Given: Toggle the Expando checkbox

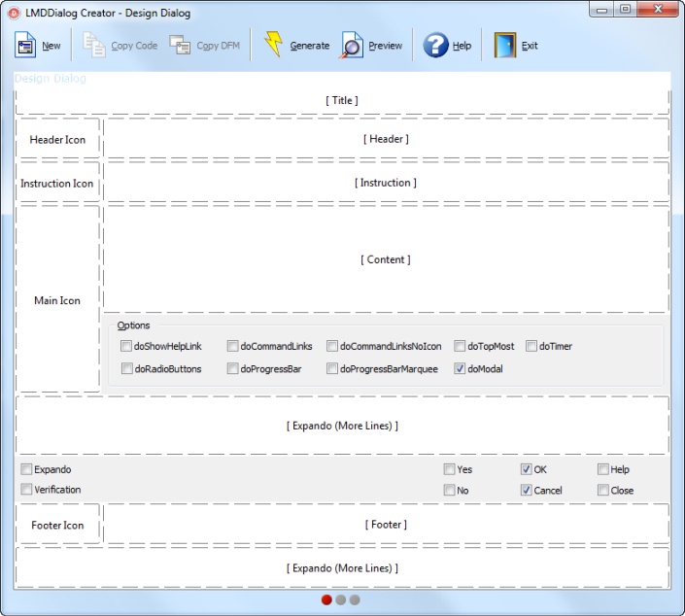Looking at the screenshot, I should click(26, 469).
